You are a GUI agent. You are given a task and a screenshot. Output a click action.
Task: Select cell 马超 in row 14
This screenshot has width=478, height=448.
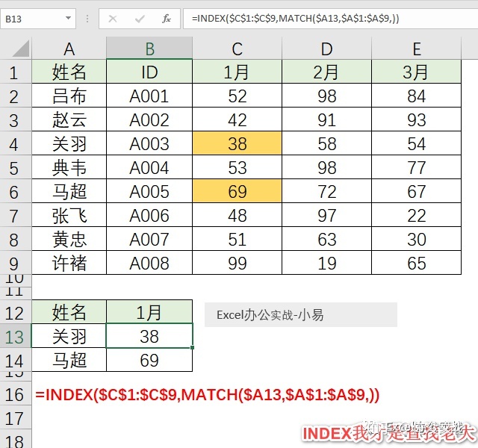pyautogui.click(x=69, y=360)
